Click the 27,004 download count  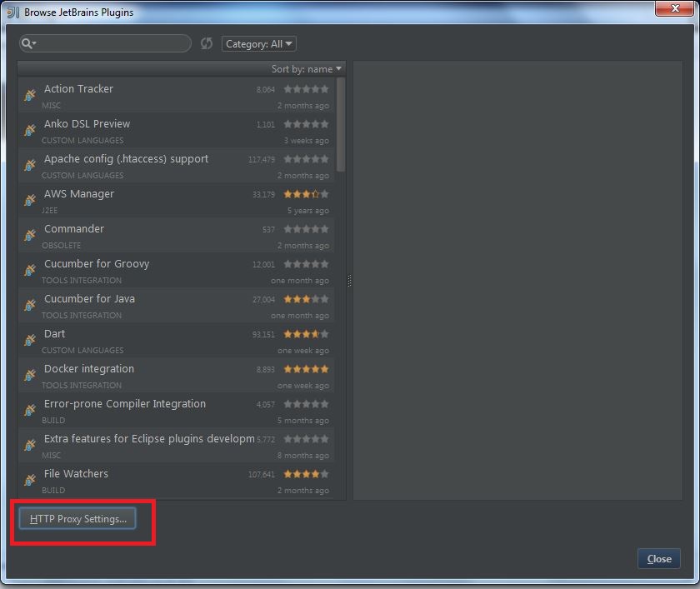(x=264, y=299)
